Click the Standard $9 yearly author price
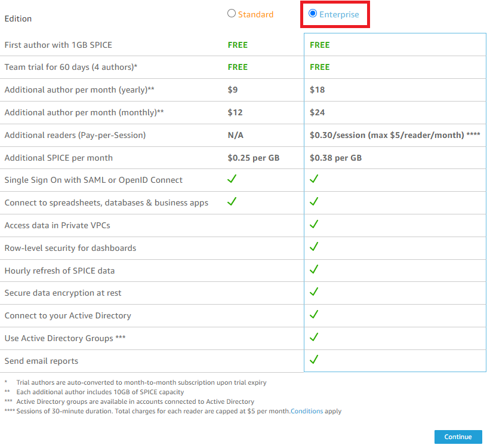The image size is (493, 448). [233, 90]
